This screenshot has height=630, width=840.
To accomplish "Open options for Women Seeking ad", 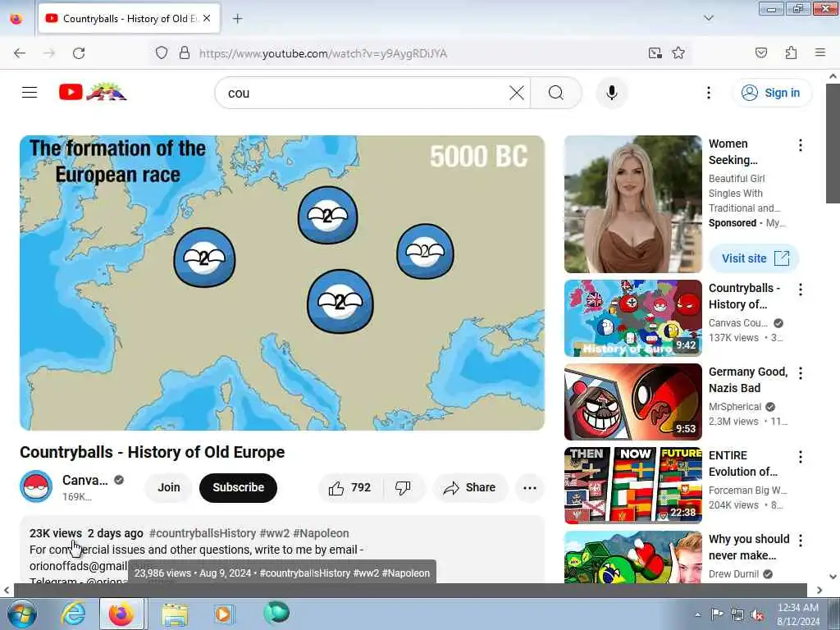I will [801, 145].
